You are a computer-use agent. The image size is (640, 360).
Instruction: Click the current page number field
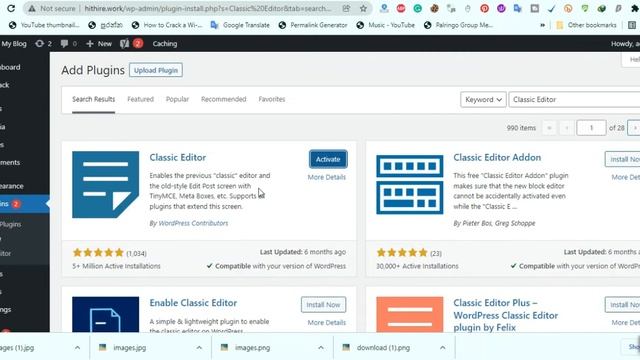point(591,128)
